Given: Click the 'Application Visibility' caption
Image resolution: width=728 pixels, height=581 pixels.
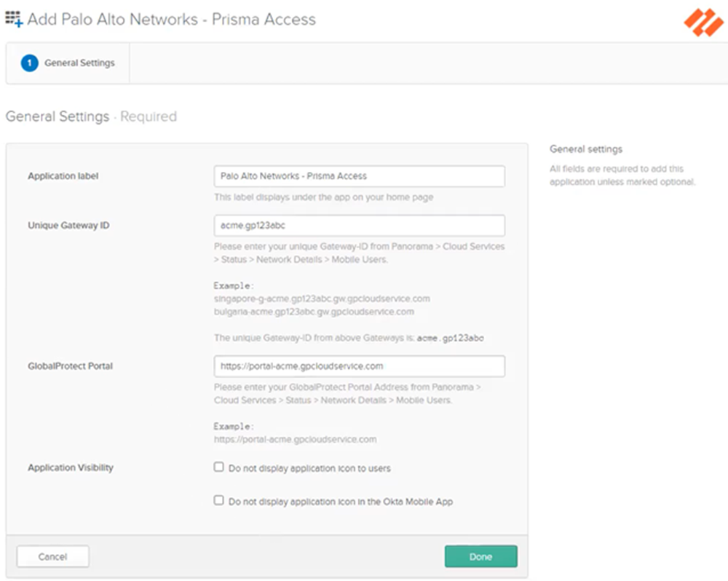Looking at the screenshot, I should coord(71,468).
